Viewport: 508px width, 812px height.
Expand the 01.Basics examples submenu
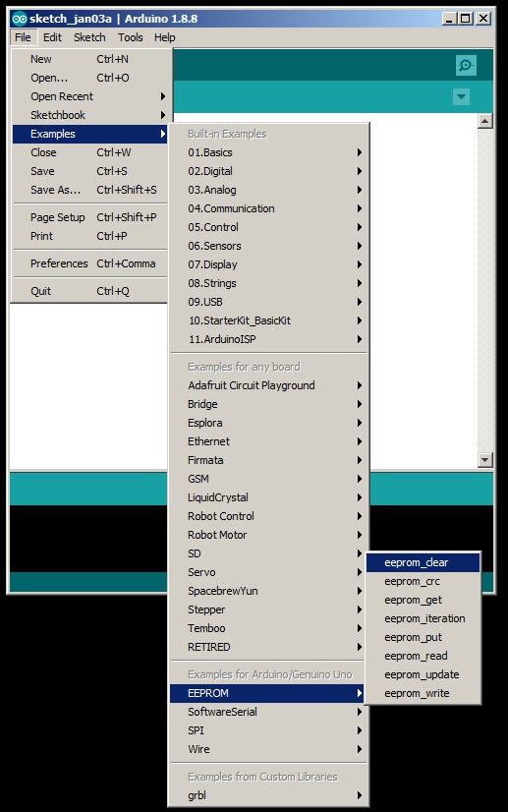[x=268, y=152]
